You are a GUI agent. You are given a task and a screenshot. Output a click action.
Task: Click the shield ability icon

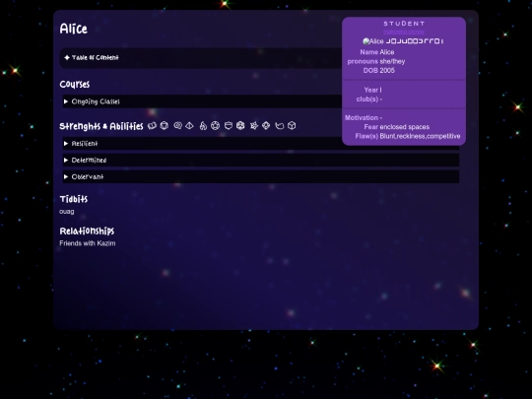point(229,126)
